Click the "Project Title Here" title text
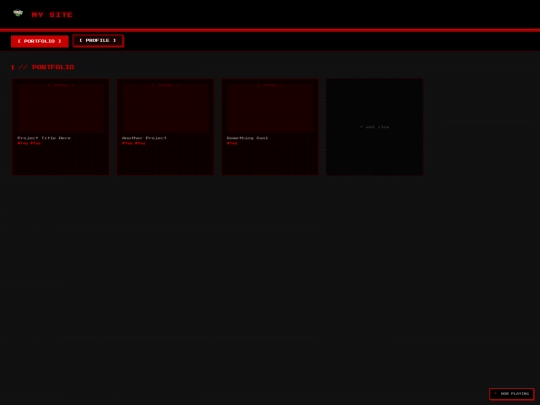This screenshot has width=540, height=405. tap(44, 138)
